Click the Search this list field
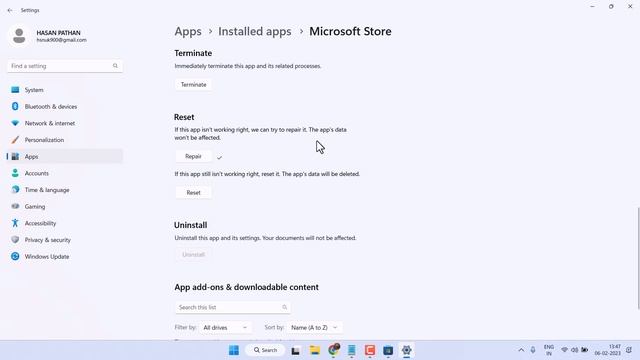Image resolution: width=640 pixels, height=360 pixels. click(x=233, y=307)
